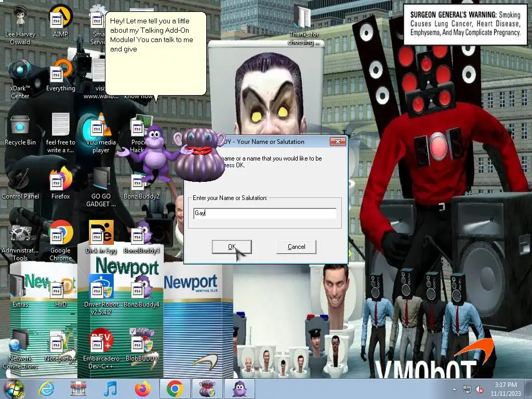
Task: Open the 'feel free to write a r...' text file
Action: [x=60, y=133]
